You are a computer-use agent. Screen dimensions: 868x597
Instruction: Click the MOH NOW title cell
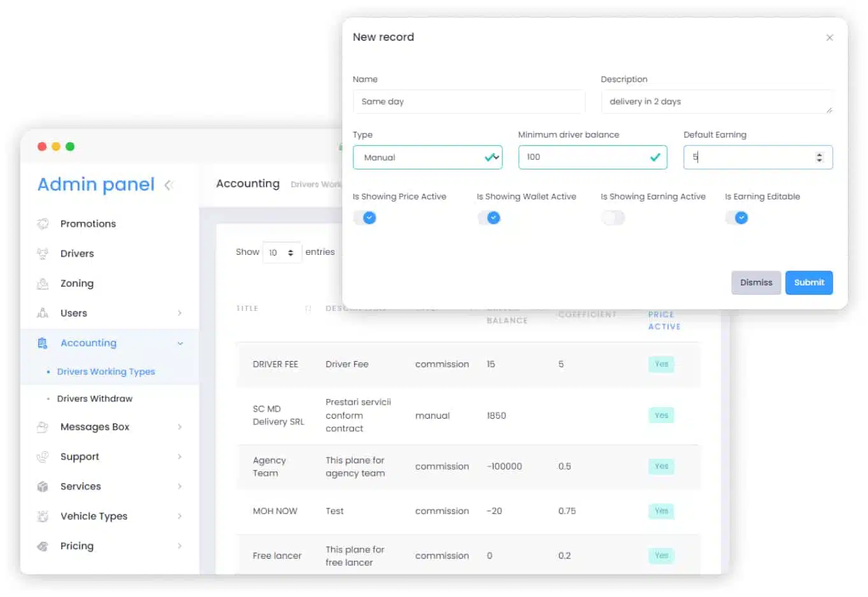coord(274,511)
